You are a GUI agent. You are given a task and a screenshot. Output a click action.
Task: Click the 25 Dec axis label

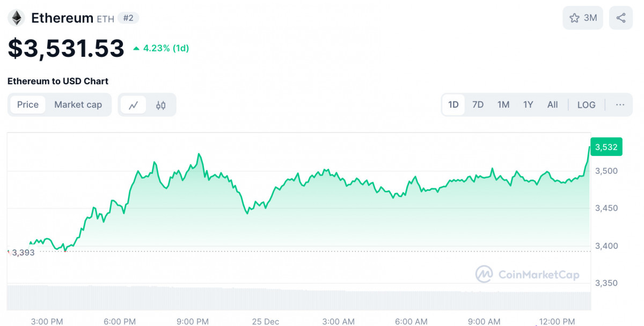pos(265,322)
